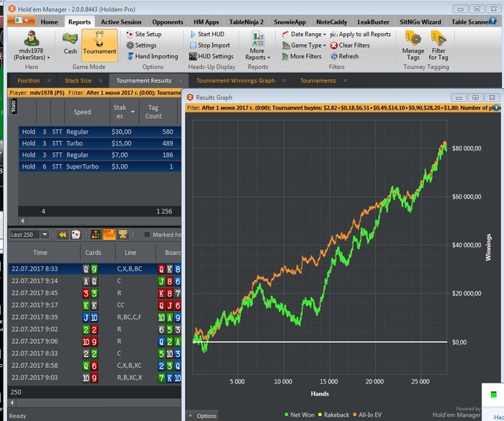This screenshot has width=504, height=421.
Task: Open the HM Apps tab
Action: coord(206,22)
